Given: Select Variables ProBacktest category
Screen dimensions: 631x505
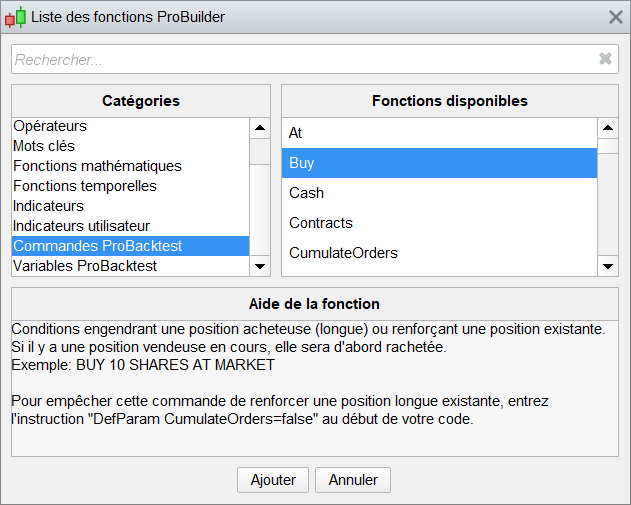Looking at the screenshot, I should click(85, 266).
